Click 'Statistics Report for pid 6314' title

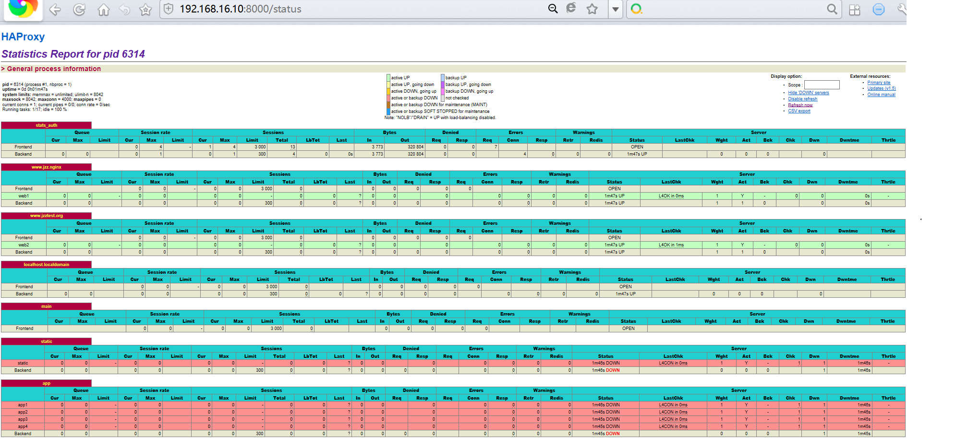(73, 54)
